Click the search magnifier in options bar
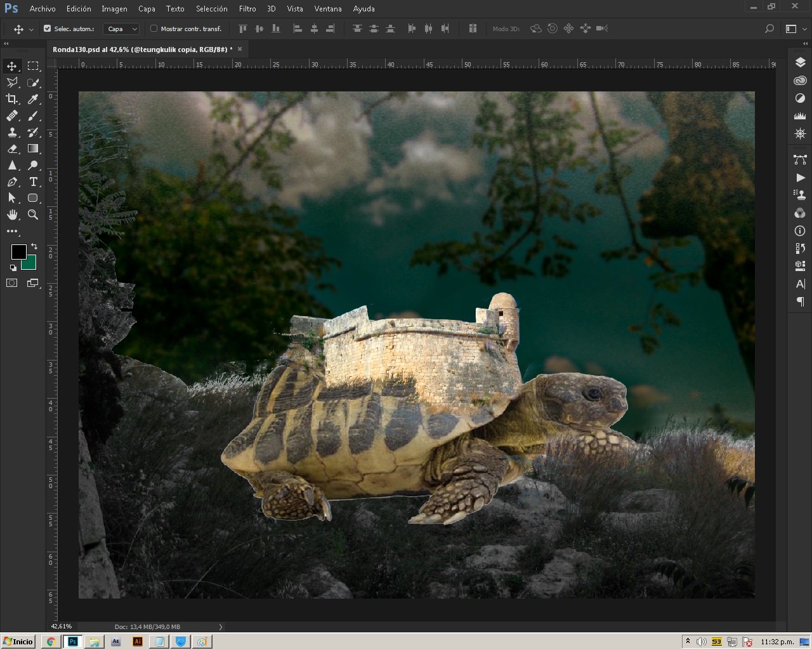The height and width of the screenshot is (650, 812). pyautogui.click(x=769, y=29)
